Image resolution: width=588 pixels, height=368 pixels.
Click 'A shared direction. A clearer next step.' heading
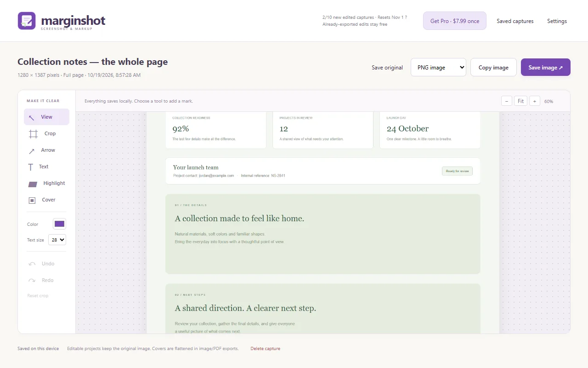245,308
